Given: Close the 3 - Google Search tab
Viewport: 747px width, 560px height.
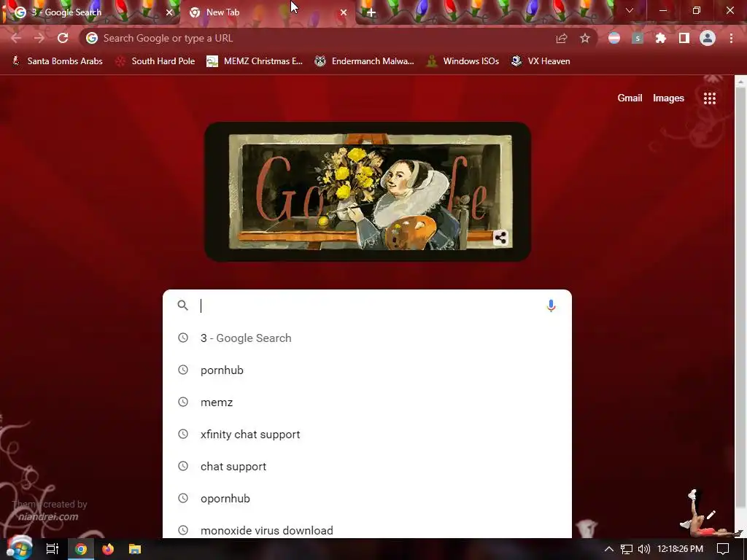Looking at the screenshot, I should (x=169, y=12).
